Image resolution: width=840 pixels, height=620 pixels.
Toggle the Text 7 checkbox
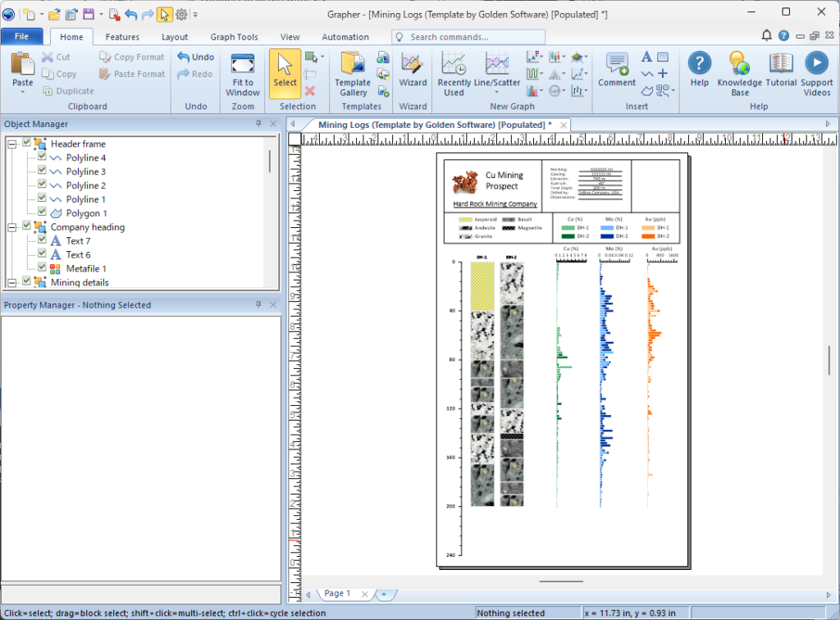42,241
